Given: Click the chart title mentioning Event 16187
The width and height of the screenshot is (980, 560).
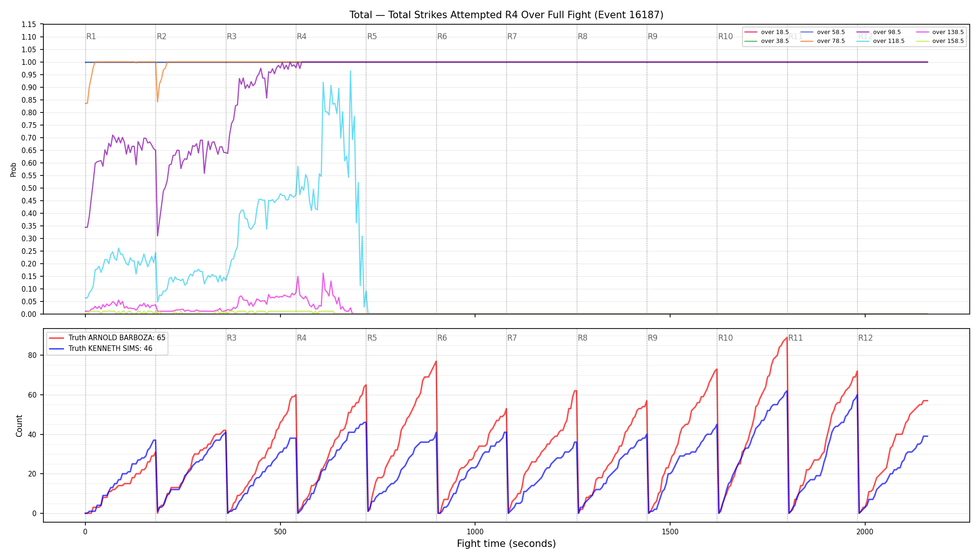Looking at the screenshot, I should click(506, 15).
